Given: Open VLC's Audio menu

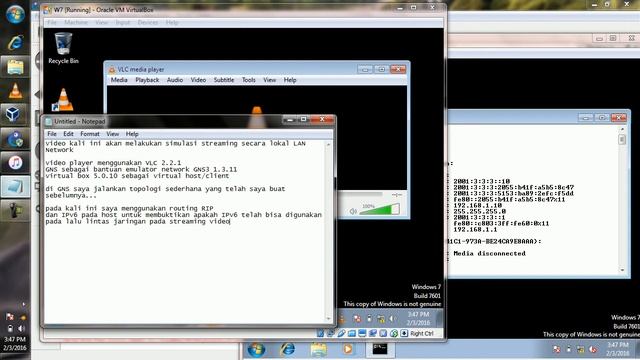Looking at the screenshot, I should tap(175, 80).
